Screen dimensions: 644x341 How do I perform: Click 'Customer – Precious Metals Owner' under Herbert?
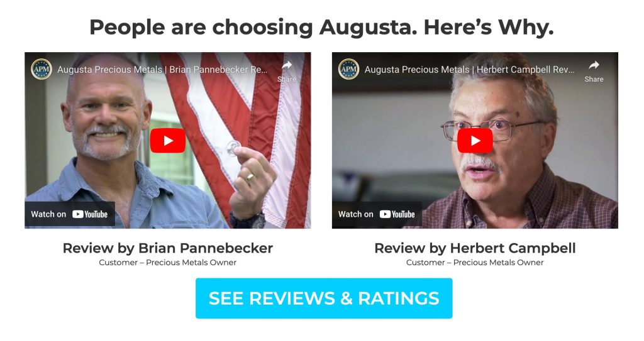[x=475, y=263]
